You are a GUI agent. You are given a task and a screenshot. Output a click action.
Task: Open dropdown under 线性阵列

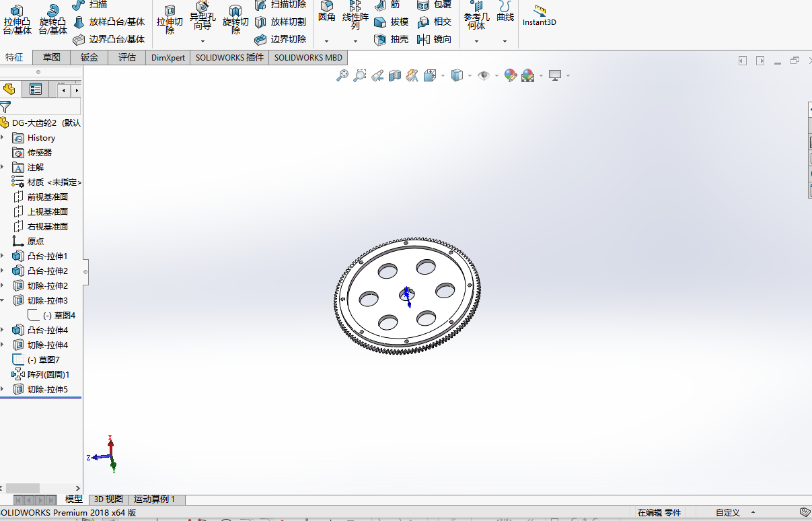(x=355, y=41)
